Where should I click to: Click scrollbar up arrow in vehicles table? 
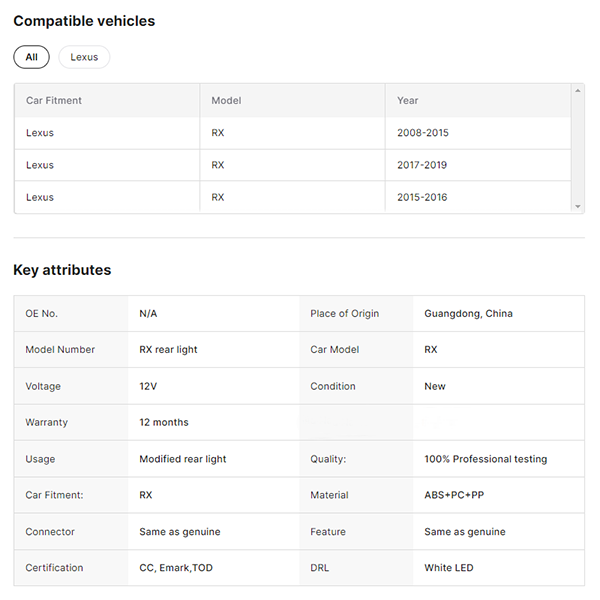[x=578, y=91]
